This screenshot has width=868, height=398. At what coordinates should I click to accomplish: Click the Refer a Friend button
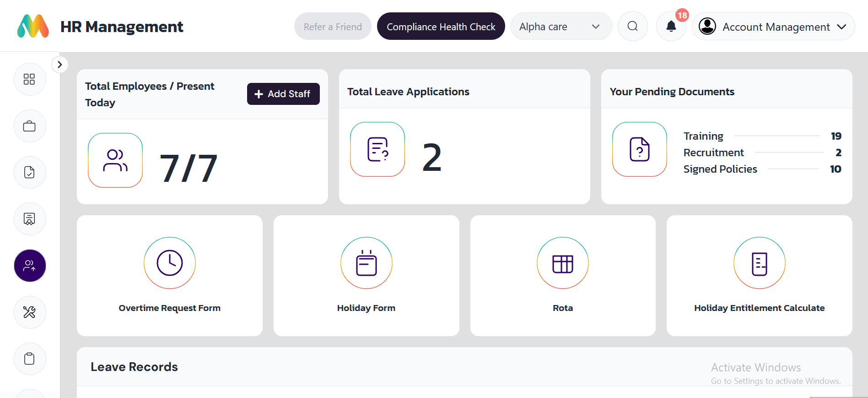[x=333, y=27]
